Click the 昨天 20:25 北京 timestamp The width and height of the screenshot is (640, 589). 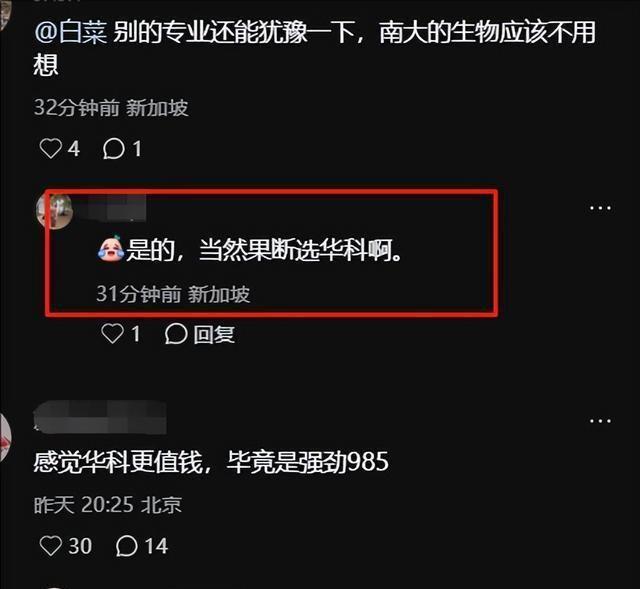(108, 505)
